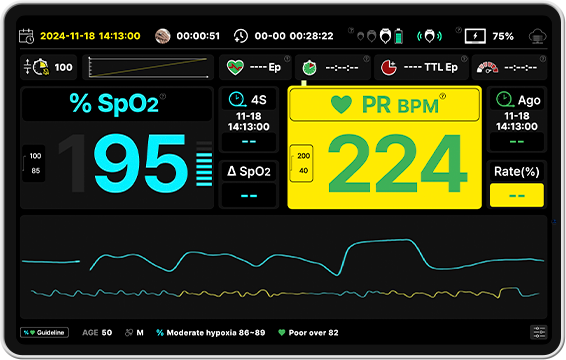Open the date calendar icon
The width and height of the screenshot is (566, 360).
click(x=26, y=36)
